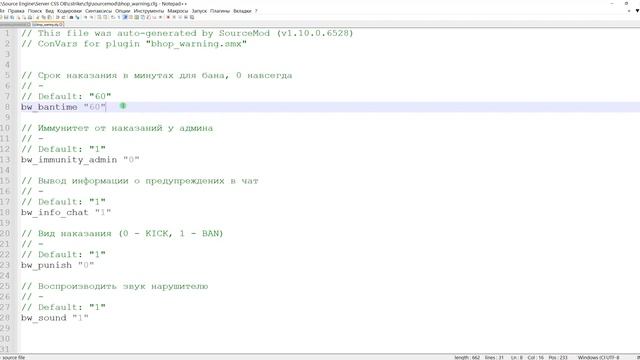Click the Paste toolbar icon
The height and width of the screenshot is (360, 640).
pyautogui.click(x=49, y=18)
